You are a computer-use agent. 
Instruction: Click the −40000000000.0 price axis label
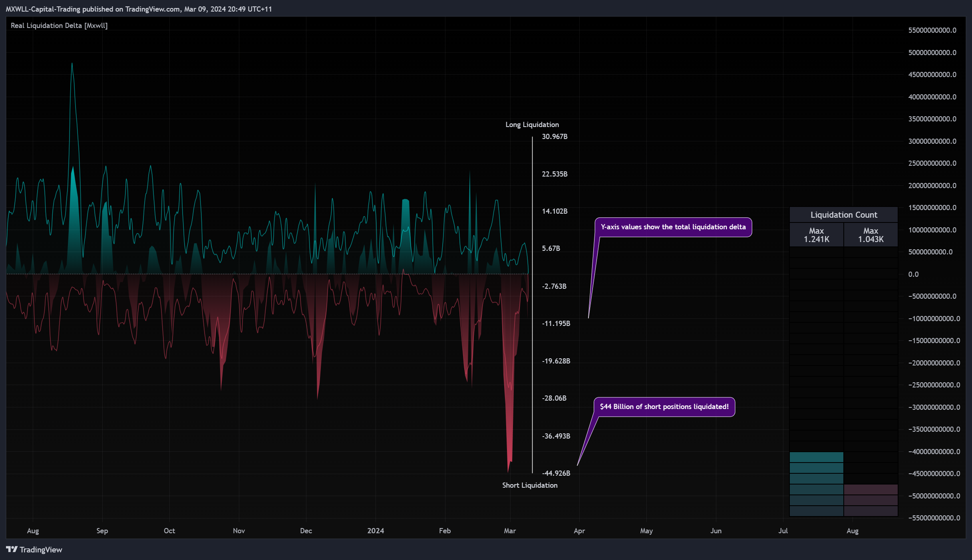click(934, 452)
